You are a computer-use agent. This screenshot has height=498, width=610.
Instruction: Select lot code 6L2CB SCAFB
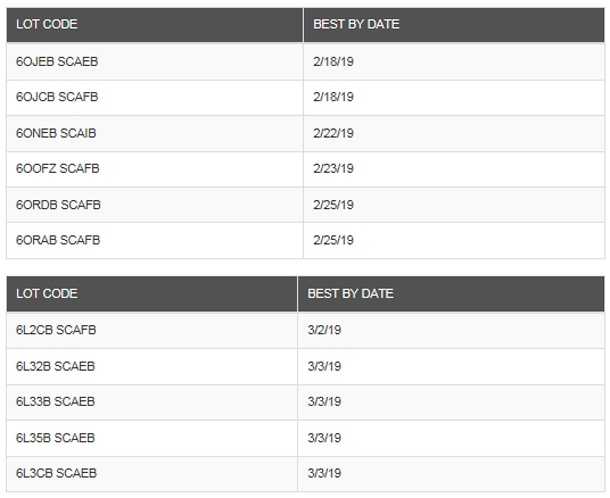point(56,330)
